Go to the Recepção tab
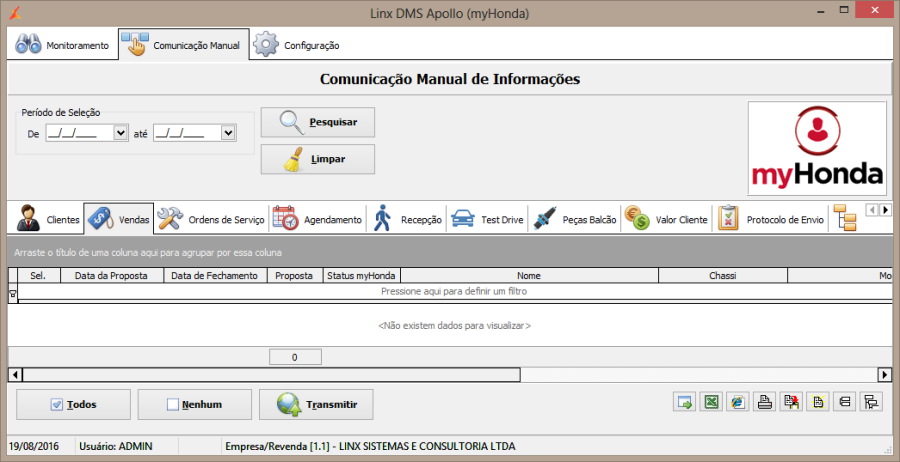Image resolution: width=900 pixels, height=462 pixels. point(407,219)
